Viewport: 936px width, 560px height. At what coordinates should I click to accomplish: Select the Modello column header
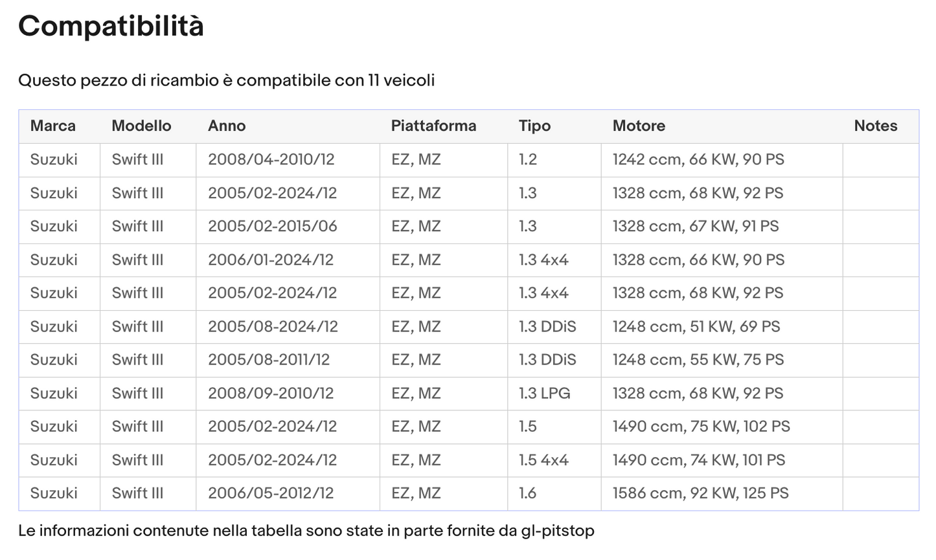(x=141, y=126)
